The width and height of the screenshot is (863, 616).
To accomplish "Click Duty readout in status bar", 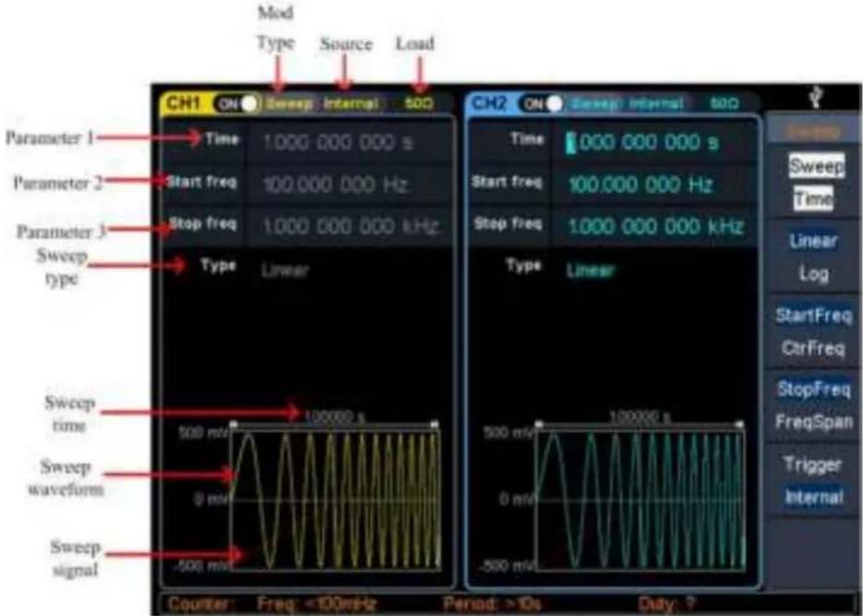I will (x=667, y=604).
